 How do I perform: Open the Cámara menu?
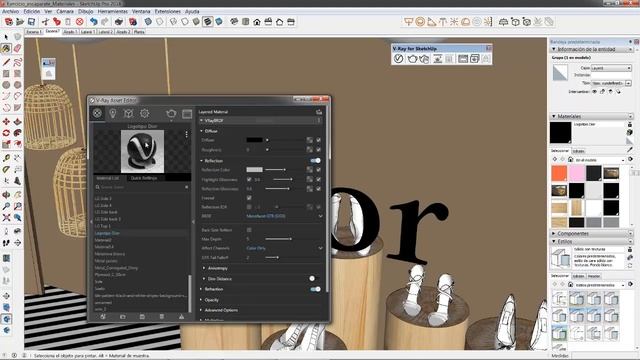(x=64, y=11)
